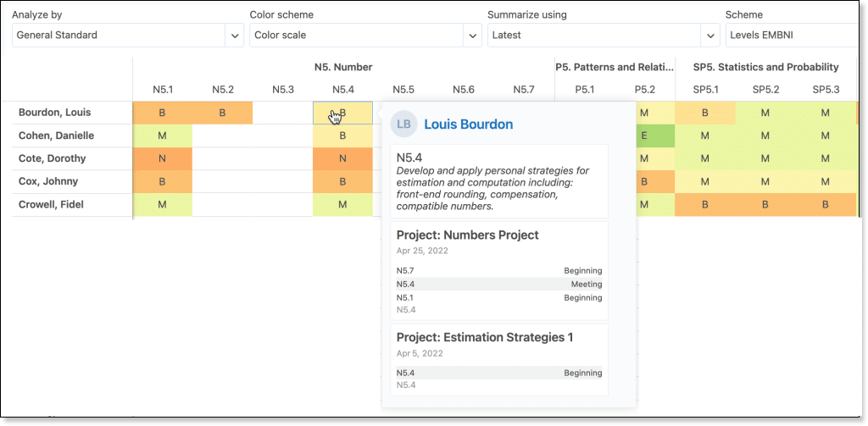Open the Project: Numbers Project entry
868x426 pixels.
tap(467, 235)
